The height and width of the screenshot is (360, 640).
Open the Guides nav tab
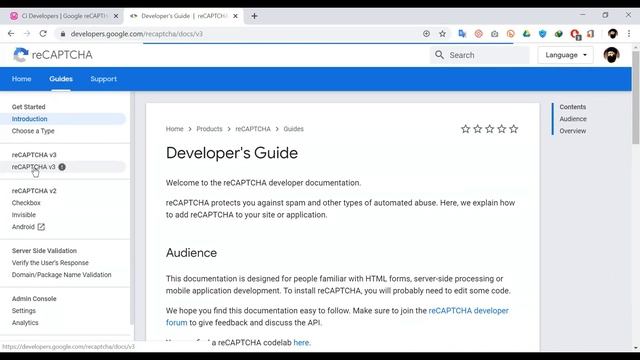61,79
